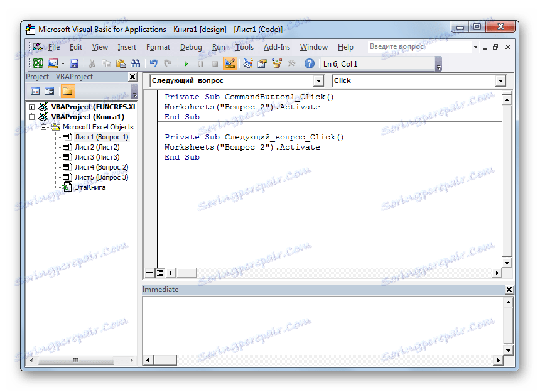This screenshot has height=392, width=540.
Task: Save the project with the floppy icon
Action: 74,63
